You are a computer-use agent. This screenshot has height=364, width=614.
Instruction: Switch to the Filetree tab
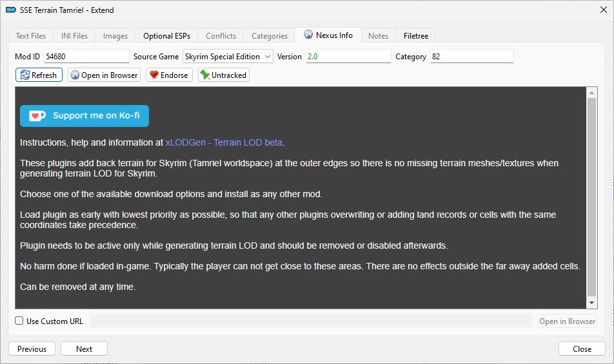click(416, 36)
